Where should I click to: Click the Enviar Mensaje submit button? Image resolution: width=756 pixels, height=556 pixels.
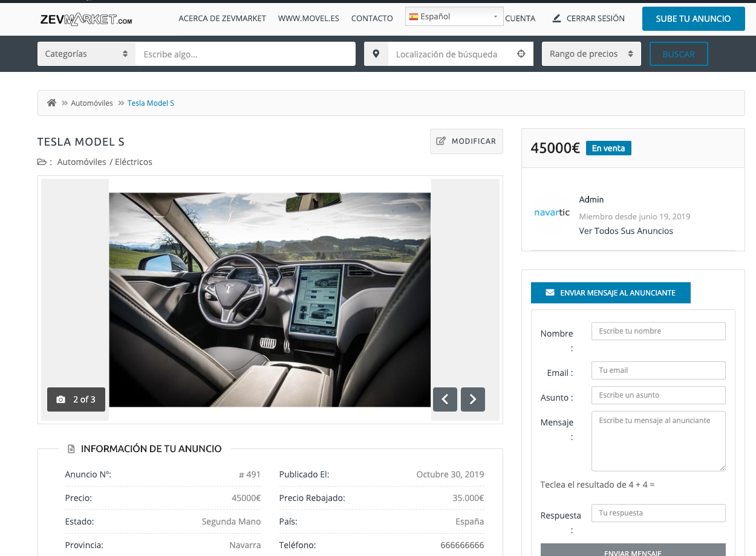[x=633, y=550]
